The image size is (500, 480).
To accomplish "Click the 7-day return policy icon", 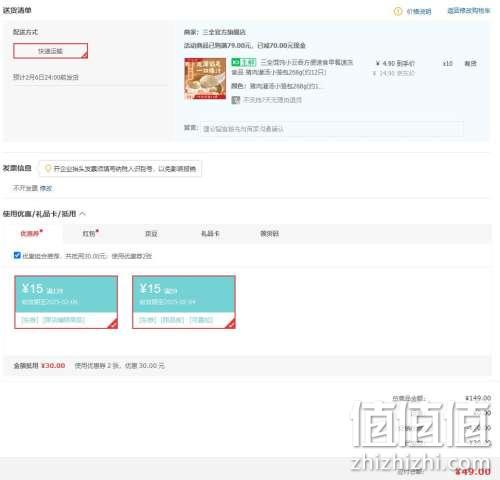I will click(236, 100).
